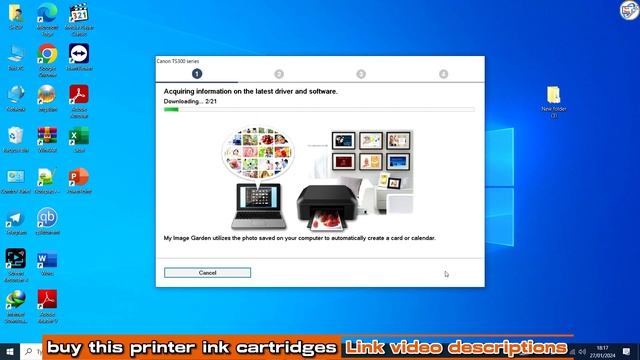The image size is (640, 360).
Task: Select step 3 indicator in installer
Action: coord(361,74)
